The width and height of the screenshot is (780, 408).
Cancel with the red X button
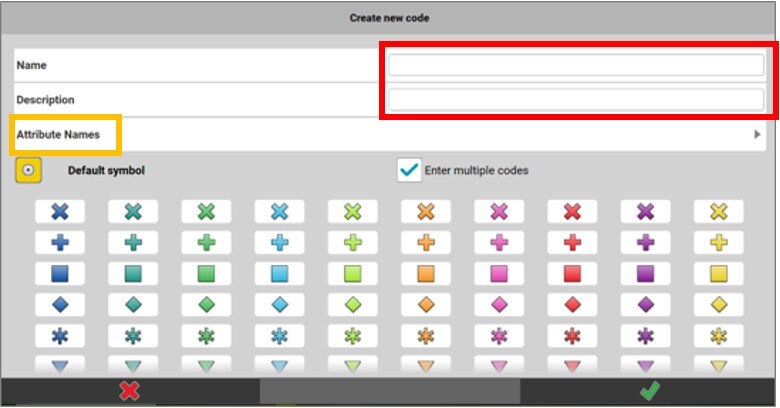coord(129,391)
